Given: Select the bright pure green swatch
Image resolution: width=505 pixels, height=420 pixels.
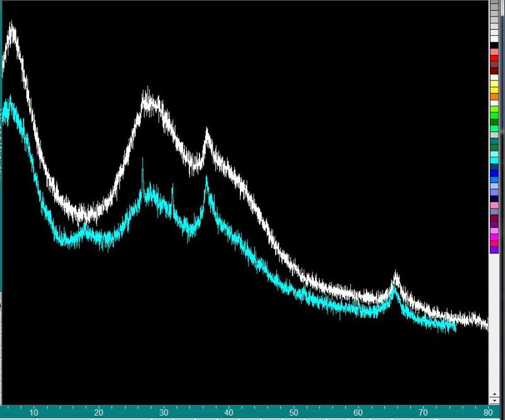Looking at the screenshot, I should pyautogui.click(x=494, y=116).
